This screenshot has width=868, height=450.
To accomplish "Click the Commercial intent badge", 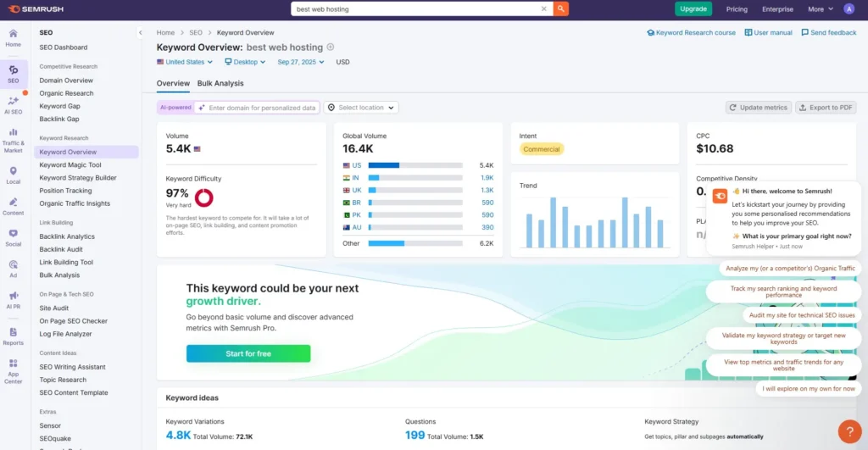I will (542, 149).
